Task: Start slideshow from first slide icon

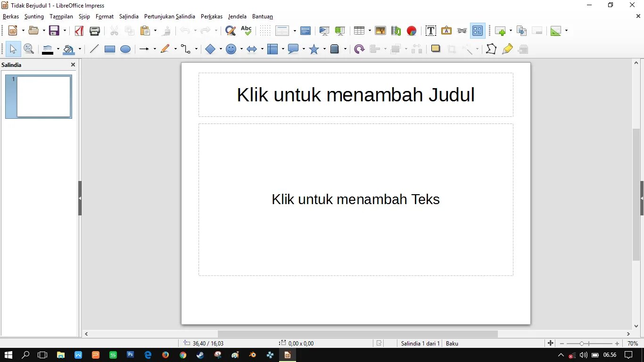Action: pyautogui.click(x=324, y=31)
